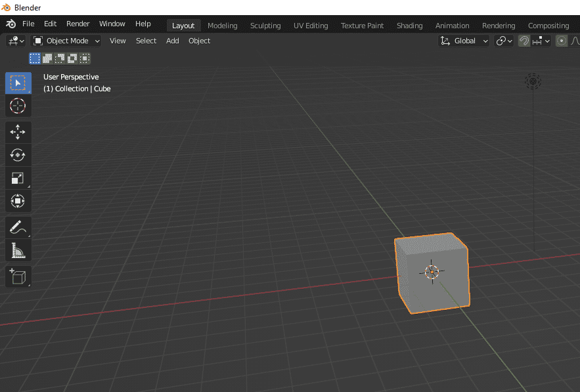The width and height of the screenshot is (580, 392).
Task: Activate the Rotate tool
Action: coord(18,155)
